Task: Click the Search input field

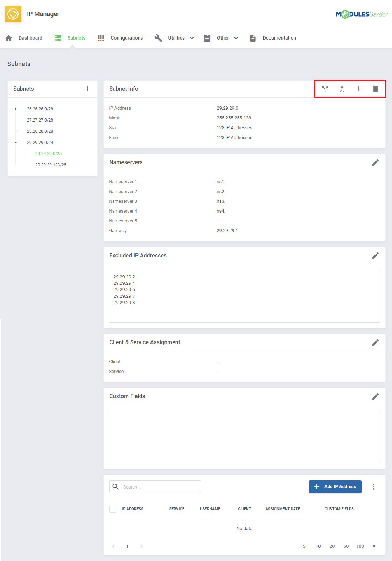Action: [x=155, y=487]
